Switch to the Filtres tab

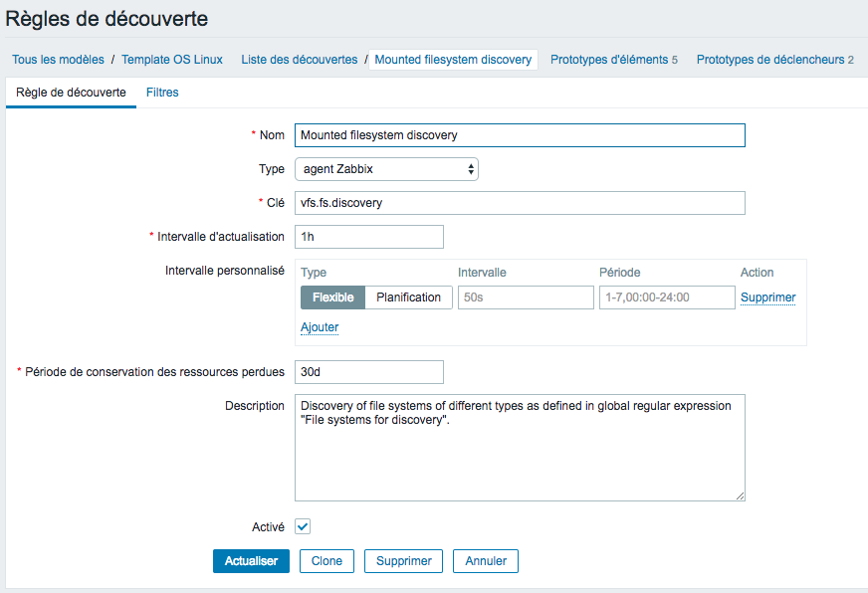point(162,93)
